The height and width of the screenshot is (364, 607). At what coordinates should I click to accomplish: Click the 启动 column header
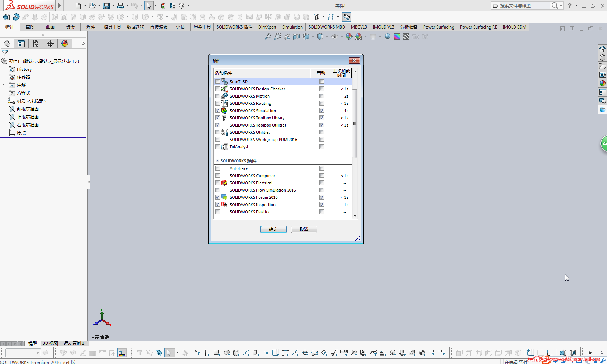point(321,73)
